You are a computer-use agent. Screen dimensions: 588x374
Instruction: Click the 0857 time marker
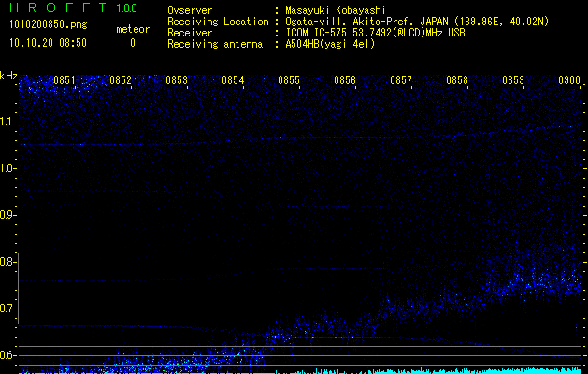click(401, 80)
